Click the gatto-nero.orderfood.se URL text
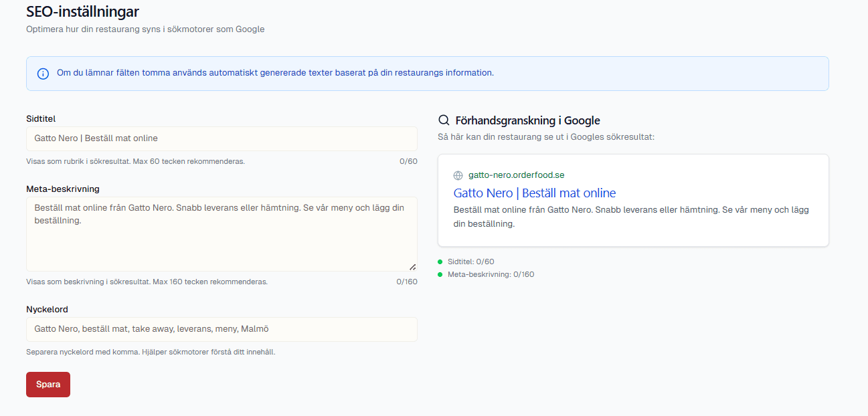The width and height of the screenshot is (868, 416). (517, 175)
